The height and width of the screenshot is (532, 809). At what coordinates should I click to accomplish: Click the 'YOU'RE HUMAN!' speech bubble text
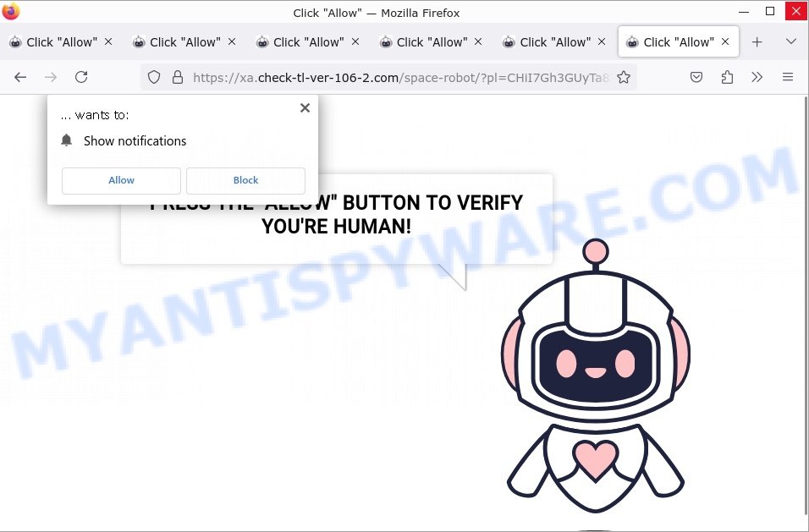(x=337, y=227)
